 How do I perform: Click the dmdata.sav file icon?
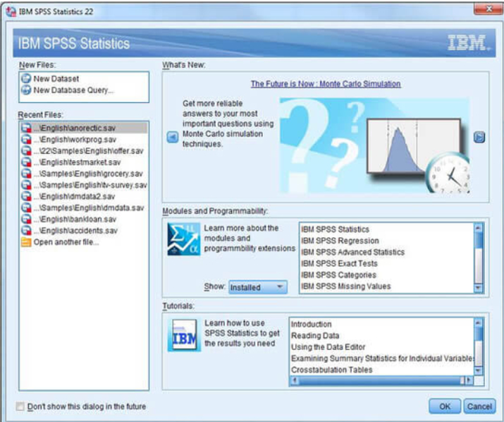26,208
